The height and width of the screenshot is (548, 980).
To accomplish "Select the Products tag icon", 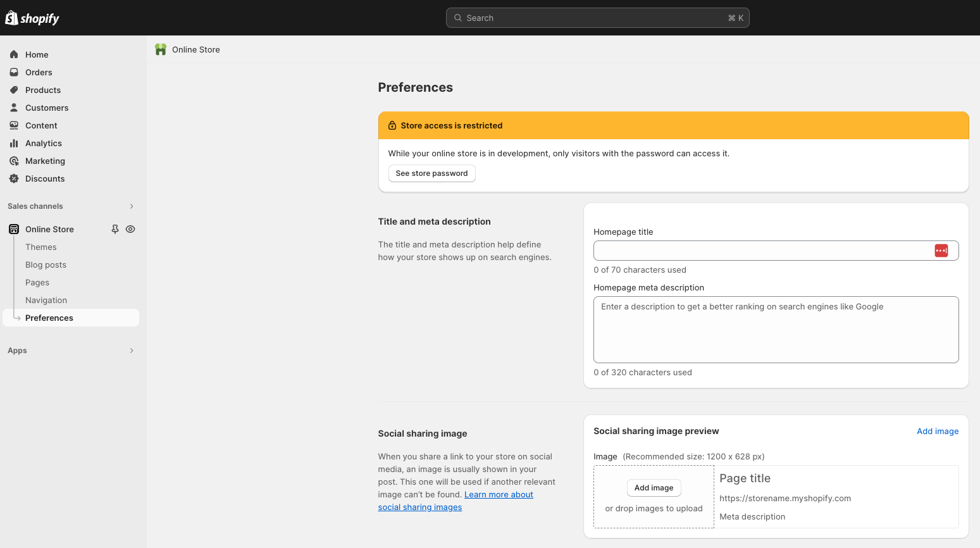I will [14, 90].
